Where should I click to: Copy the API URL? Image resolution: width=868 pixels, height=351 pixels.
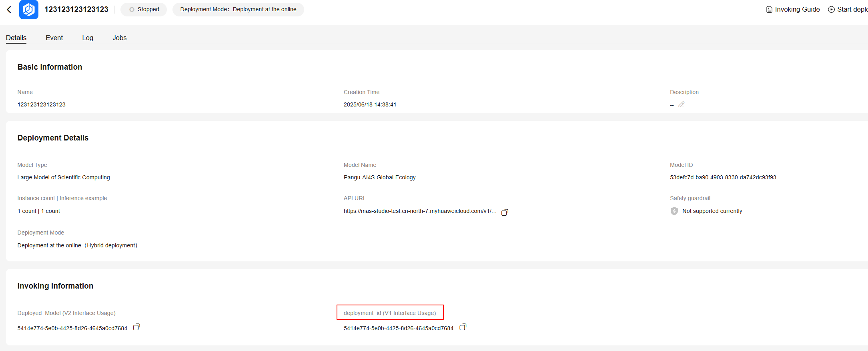click(x=505, y=212)
